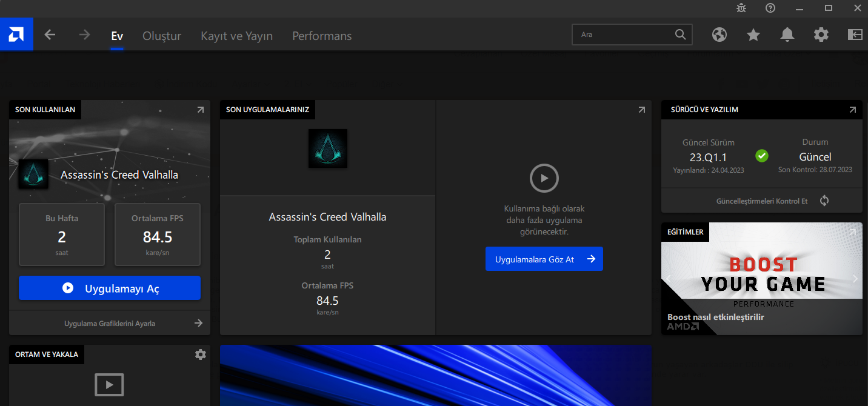Click the blue promotional banner image
Viewport: 868px width, 406px height.
(x=436, y=376)
